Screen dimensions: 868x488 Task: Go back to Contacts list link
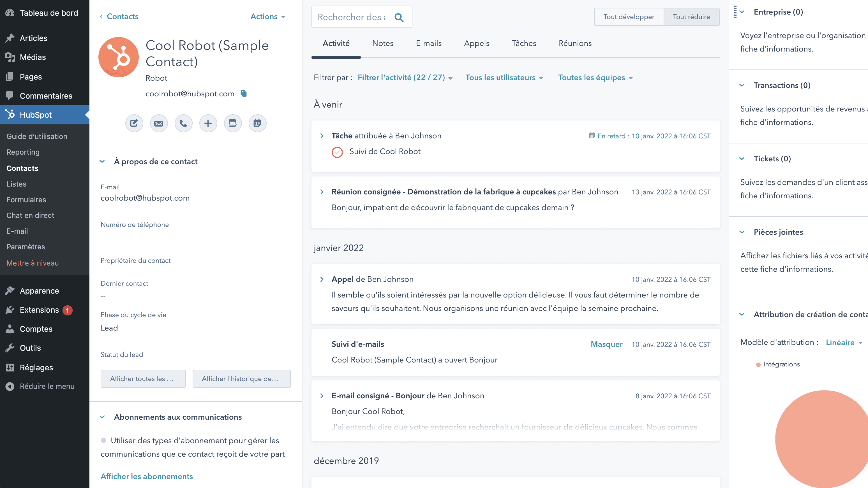coord(119,17)
